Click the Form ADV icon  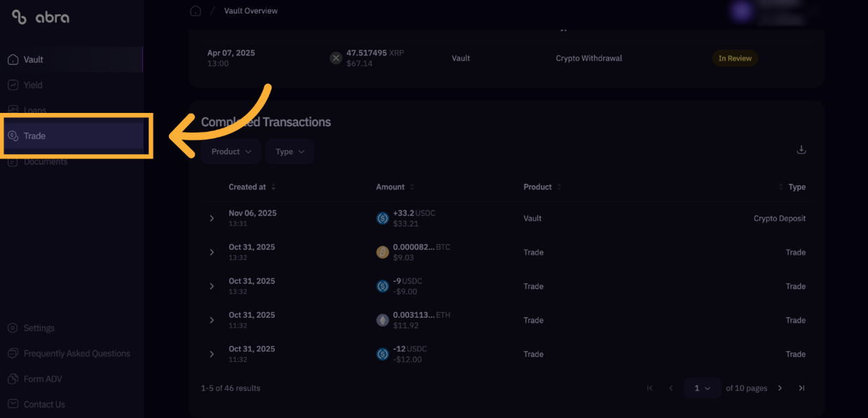12,379
